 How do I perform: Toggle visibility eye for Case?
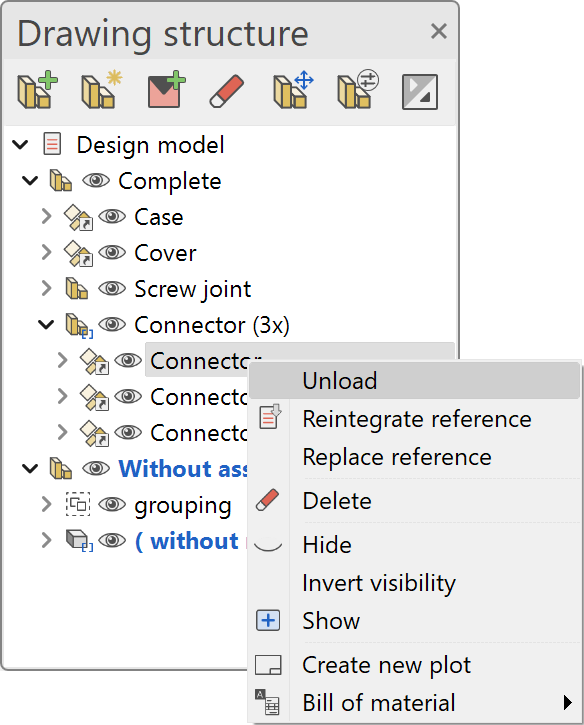point(112,216)
